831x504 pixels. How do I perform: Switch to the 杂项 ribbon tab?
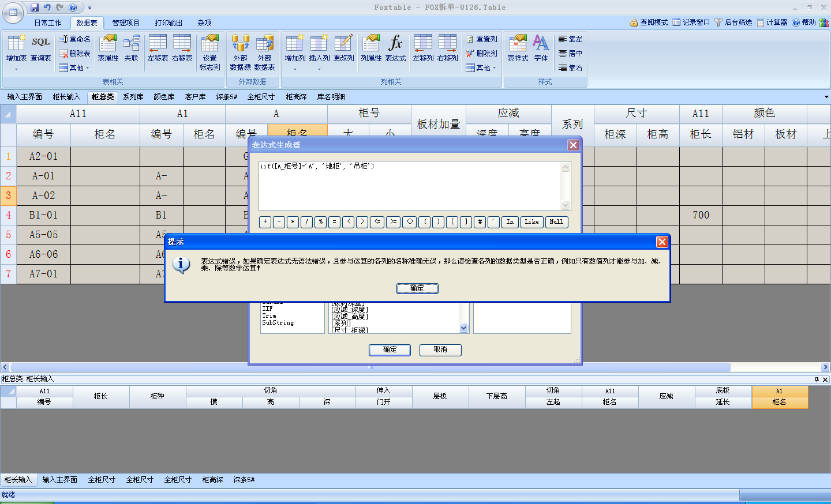tap(204, 23)
